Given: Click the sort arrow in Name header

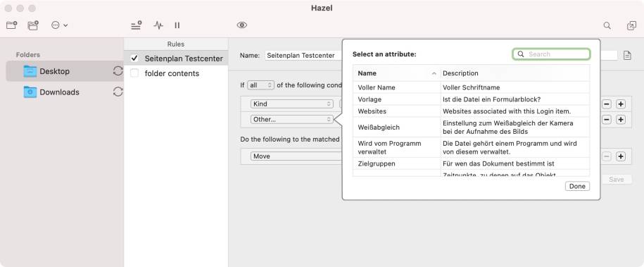Looking at the screenshot, I should pos(434,74).
